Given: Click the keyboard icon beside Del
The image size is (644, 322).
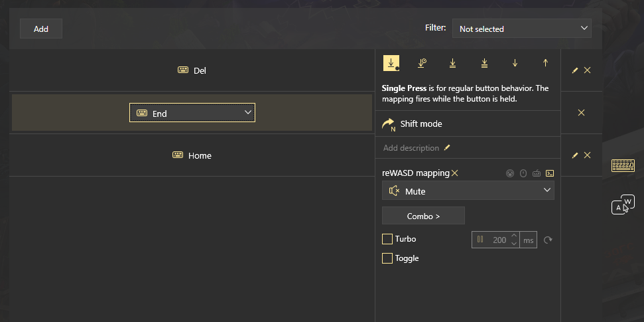Looking at the screenshot, I should click(183, 70).
